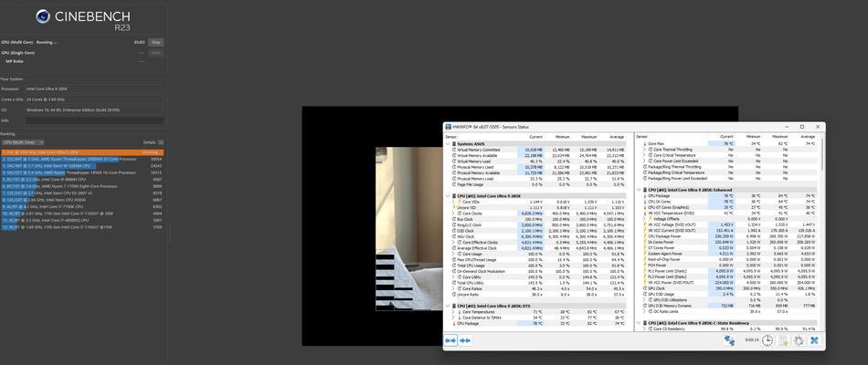Maximize the HWiNFO Sensors Status window
Screen dimensions: 868x365
[801, 127]
